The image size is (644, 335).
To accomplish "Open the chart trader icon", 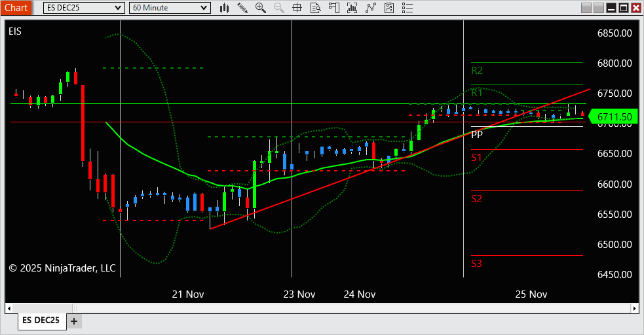I will [334, 8].
